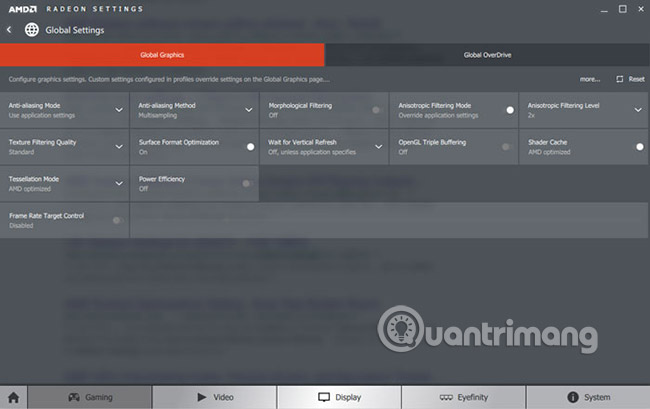Open the Home icon in bottom bar

13,397
